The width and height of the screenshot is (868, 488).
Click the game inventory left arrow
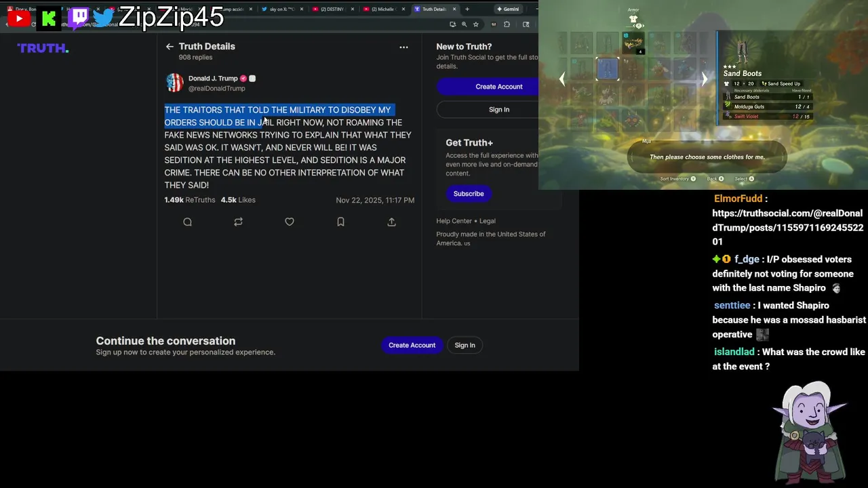(561, 79)
